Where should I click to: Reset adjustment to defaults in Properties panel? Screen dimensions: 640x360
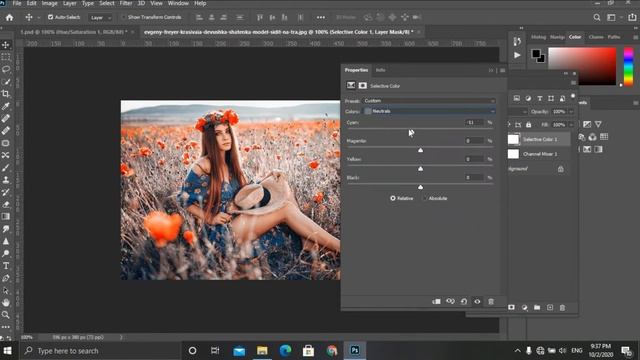(464, 302)
